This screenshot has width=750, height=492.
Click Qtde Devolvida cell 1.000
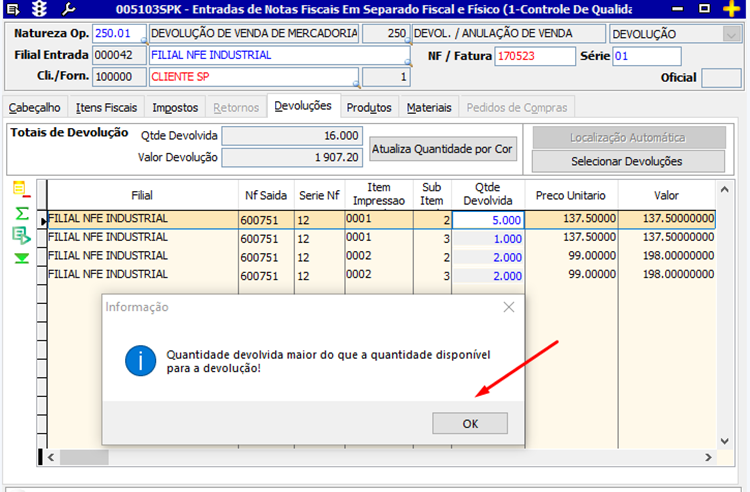tap(488, 239)
